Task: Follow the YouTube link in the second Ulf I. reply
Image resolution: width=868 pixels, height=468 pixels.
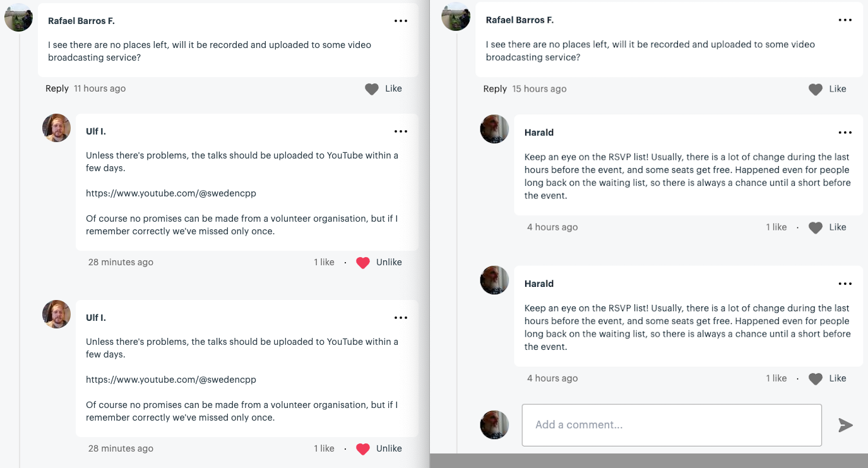Action: point(171,380)
